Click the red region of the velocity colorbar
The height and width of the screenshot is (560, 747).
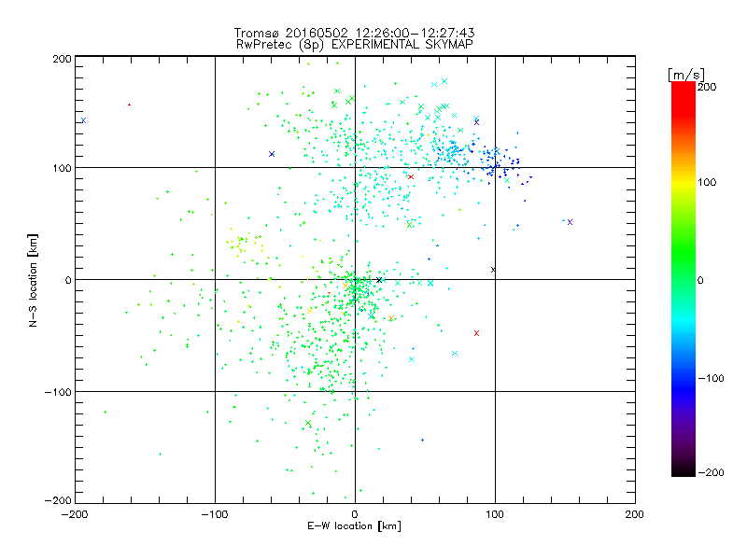(684, 98)
